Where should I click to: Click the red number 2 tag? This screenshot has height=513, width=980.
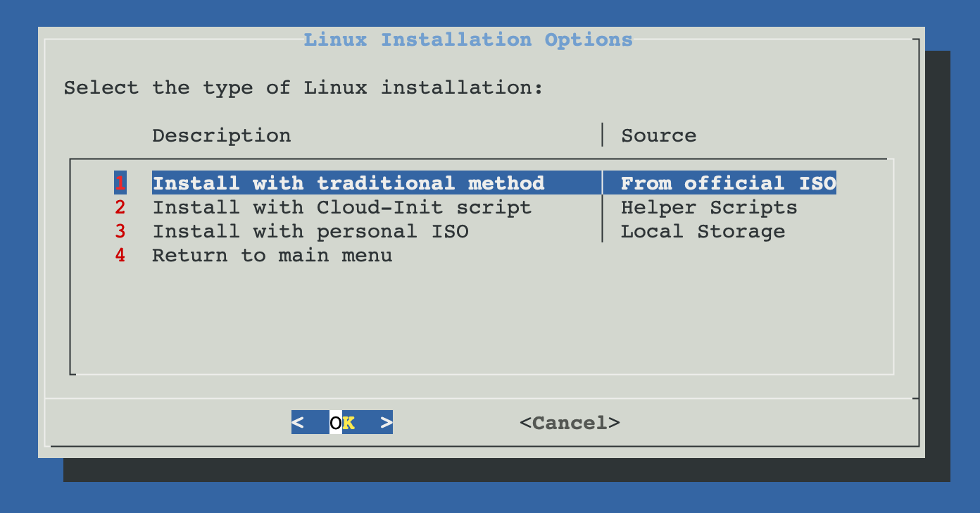point(120,208)
